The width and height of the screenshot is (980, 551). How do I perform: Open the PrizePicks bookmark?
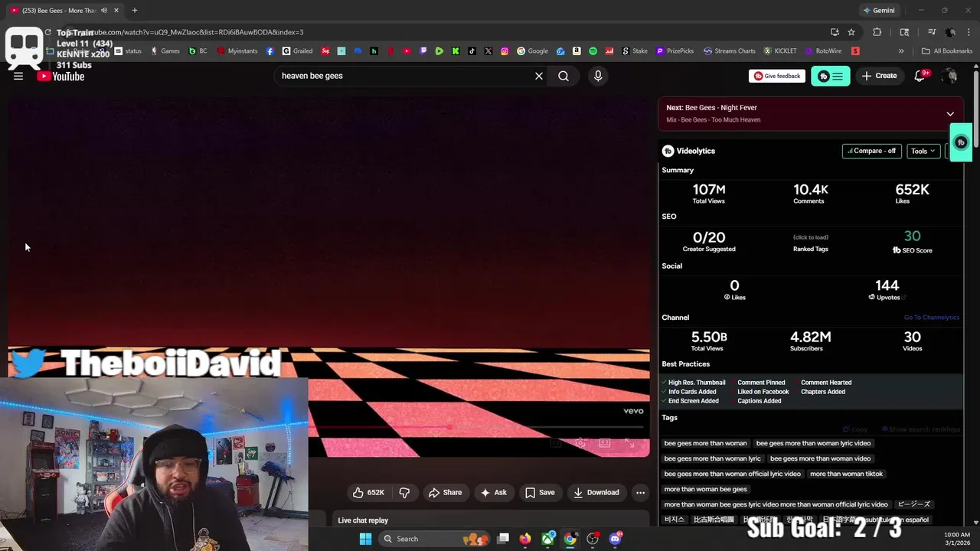(x=675, y=51)
